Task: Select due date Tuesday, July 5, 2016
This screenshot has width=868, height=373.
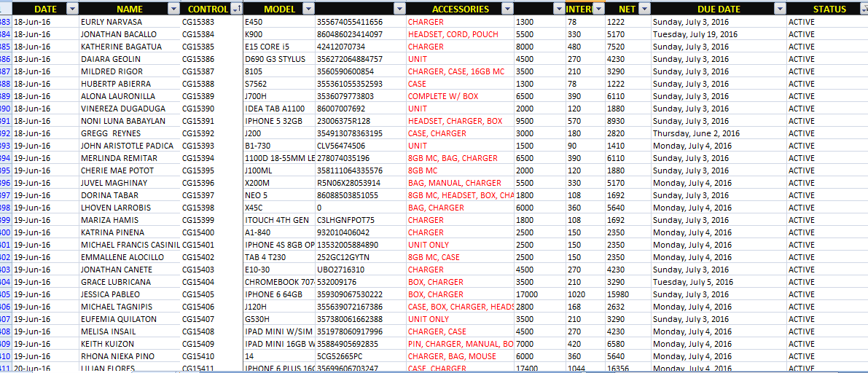Action: tap(719, 282)
